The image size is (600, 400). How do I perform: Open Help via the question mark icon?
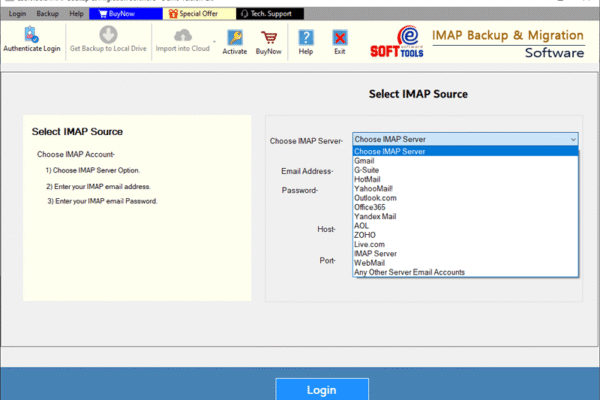point(306,36)
